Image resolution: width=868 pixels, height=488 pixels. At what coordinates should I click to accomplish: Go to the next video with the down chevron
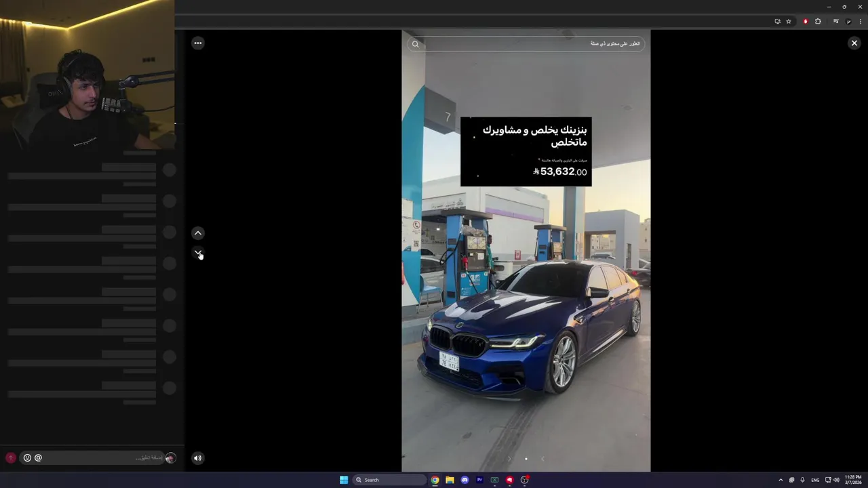coord(197,253)
